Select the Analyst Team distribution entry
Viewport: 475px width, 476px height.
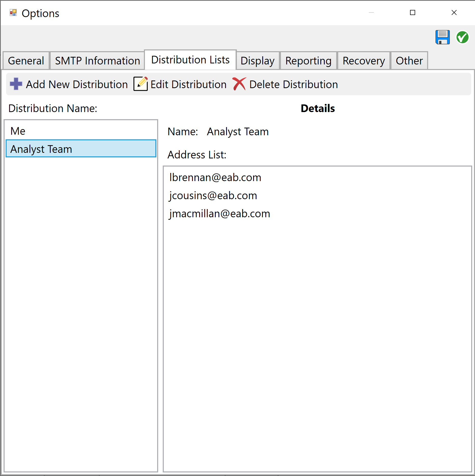click(81, 149)
